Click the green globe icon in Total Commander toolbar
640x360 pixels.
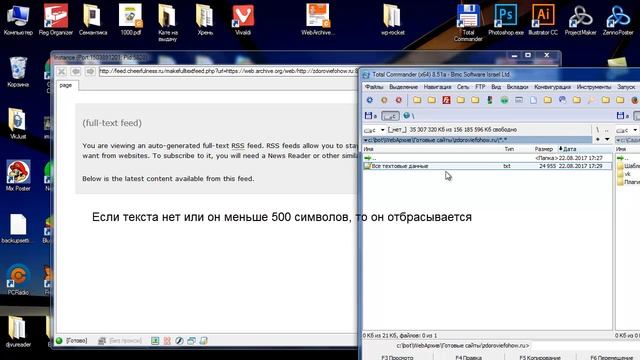point(504,100)
